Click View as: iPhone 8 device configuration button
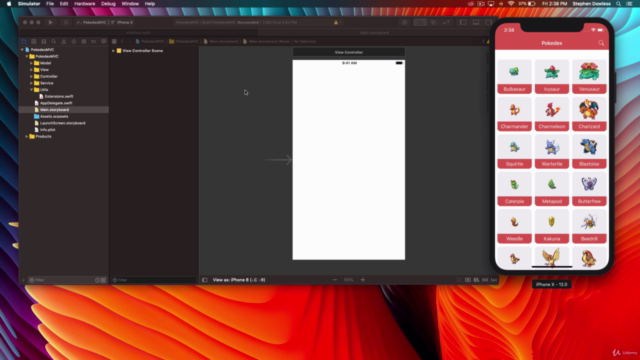 click(239, 280)
